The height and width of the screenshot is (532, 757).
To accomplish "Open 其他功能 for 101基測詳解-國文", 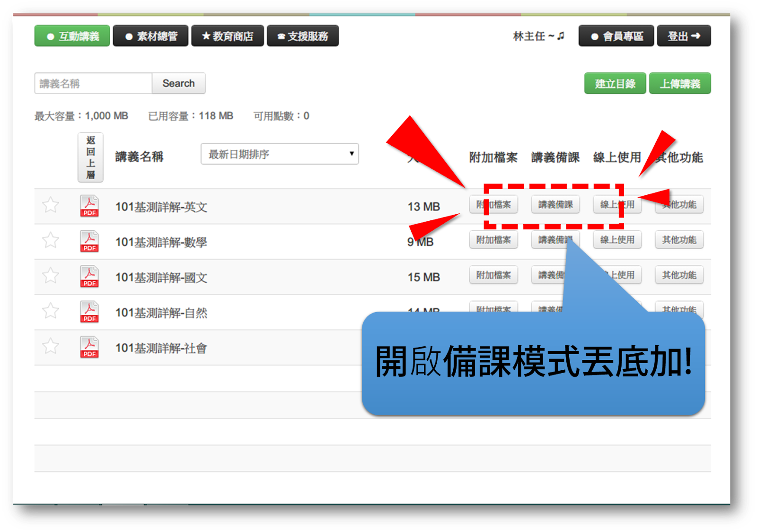I will (x=679, y=275).
